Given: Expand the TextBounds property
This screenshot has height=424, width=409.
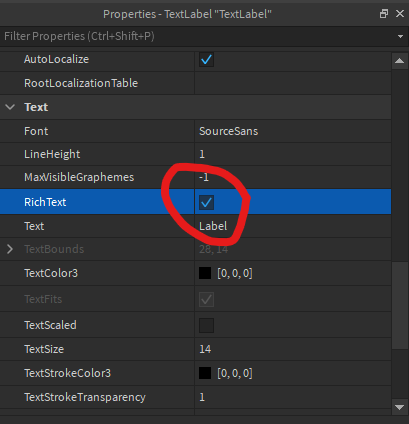Looking at the screenshot, I should [x=10, y=249].
